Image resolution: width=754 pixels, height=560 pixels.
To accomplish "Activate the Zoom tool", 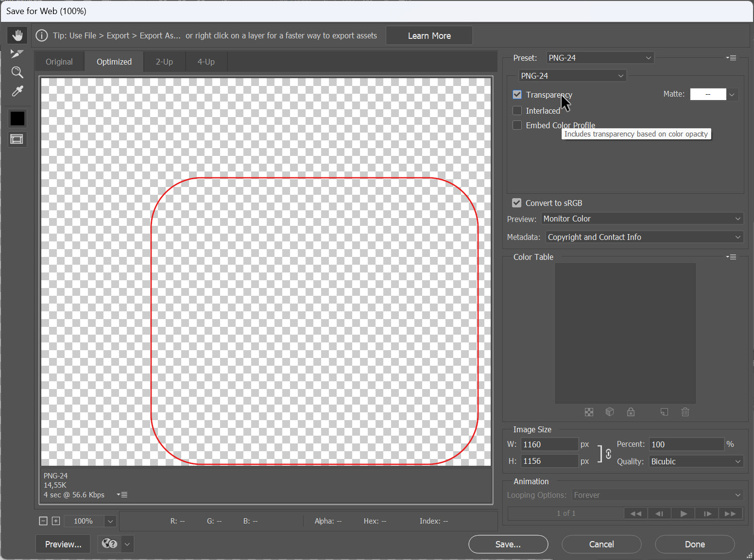I will click(17, 72).
